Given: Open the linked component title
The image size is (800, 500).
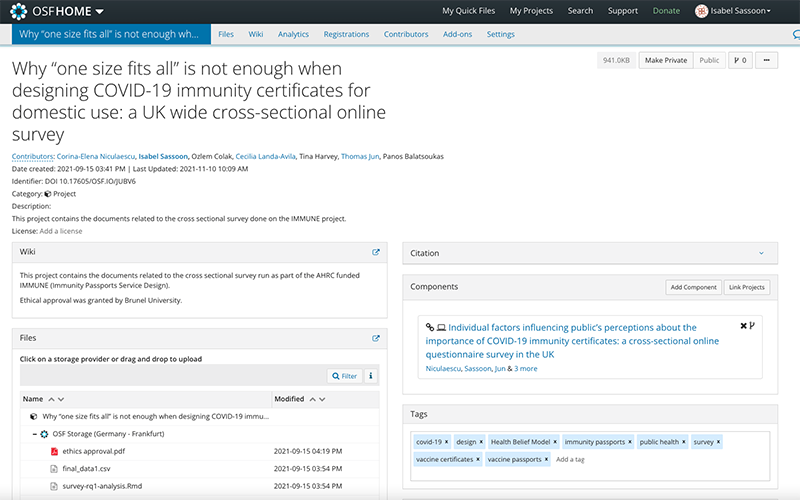Looking at the screenshot, I should pos(572,341).
